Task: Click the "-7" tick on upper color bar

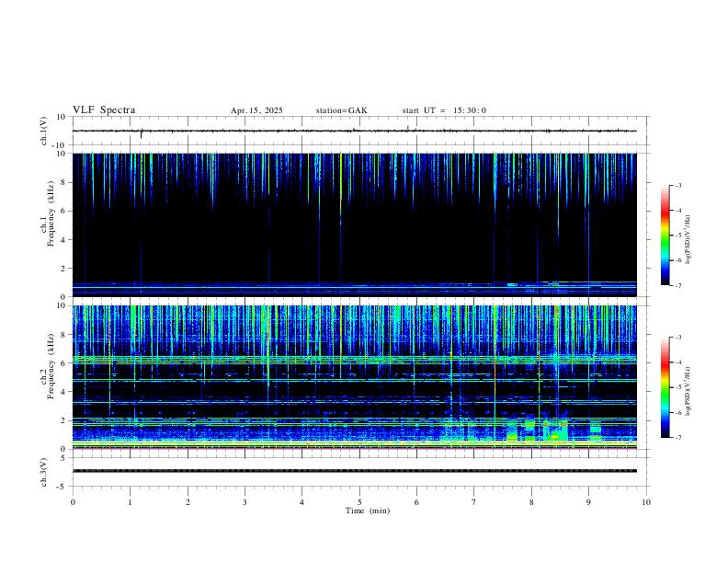Action: click(678, 286)
